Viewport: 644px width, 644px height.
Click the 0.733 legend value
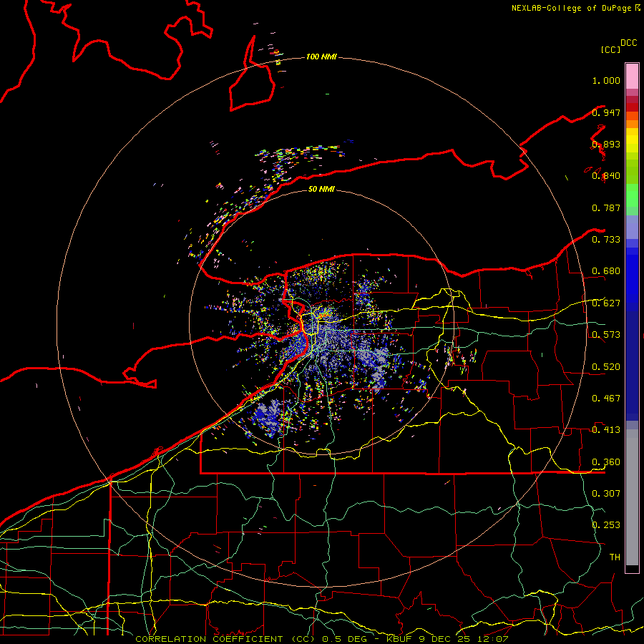click(x=606, y=240)
